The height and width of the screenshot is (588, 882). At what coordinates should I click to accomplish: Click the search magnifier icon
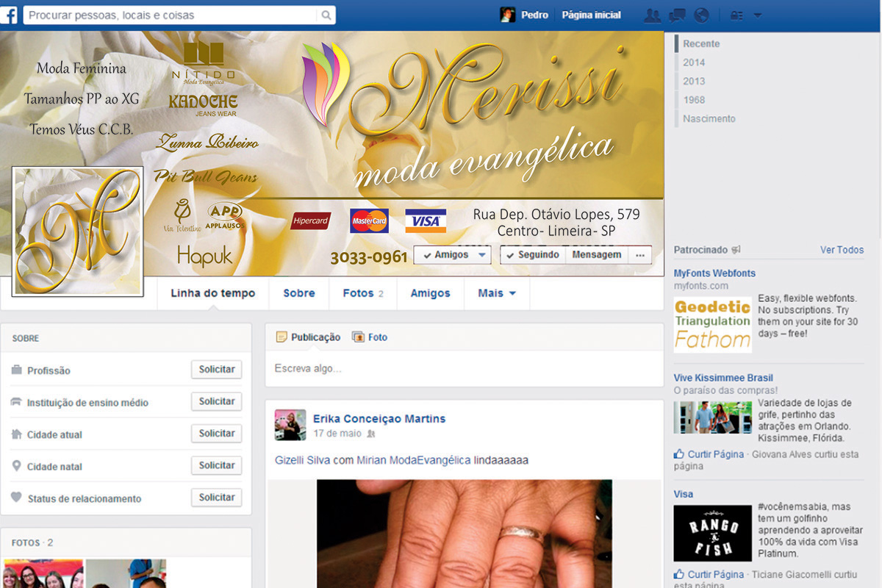326,15
